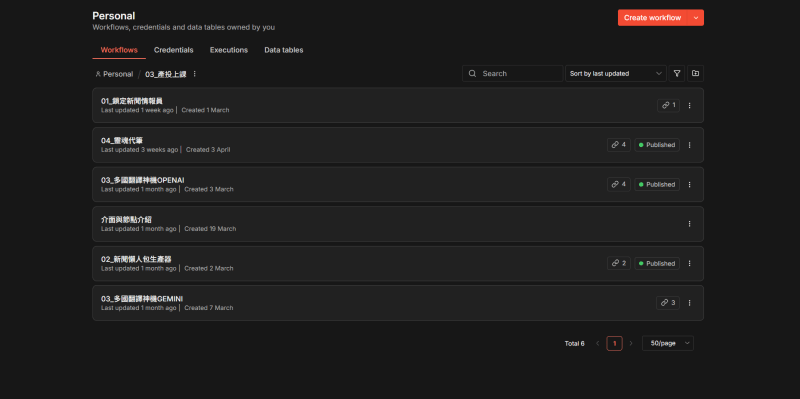Click the filter funnel icon
Screen dimensions: 800x399
tap(677, 73)
